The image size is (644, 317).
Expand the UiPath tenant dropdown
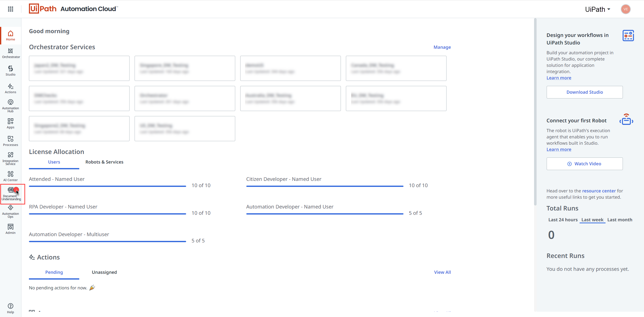(597, 9)
